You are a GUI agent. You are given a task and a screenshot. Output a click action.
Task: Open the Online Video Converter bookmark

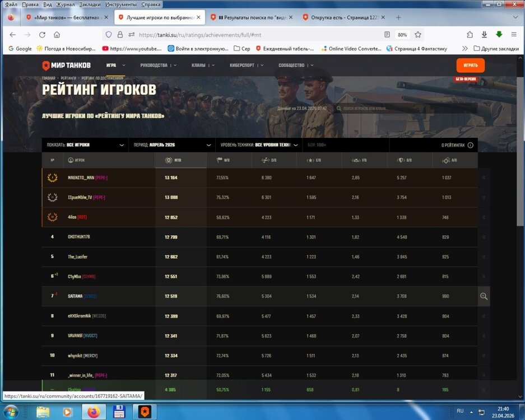[x=351, y=49]
